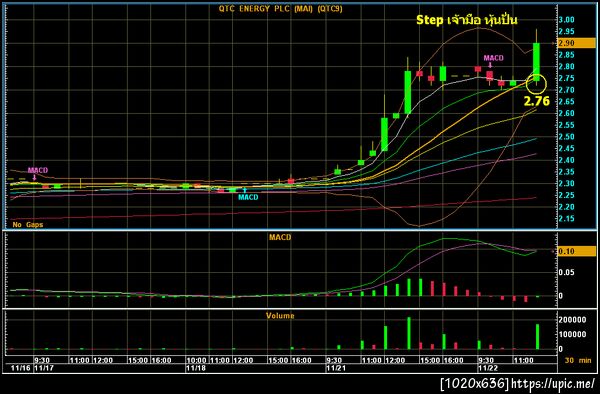Screen dimensions: 600x394
Task: Click the cyan MACD buy signal marker
Action: [x=248, y=195]
